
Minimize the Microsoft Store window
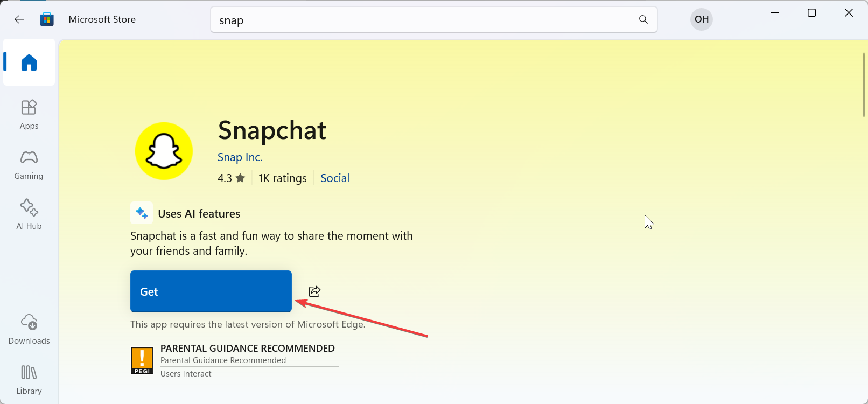(775, 13)
